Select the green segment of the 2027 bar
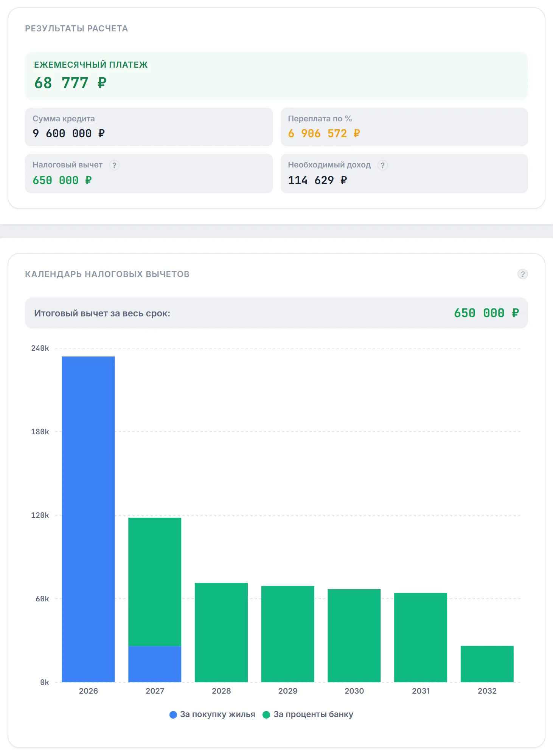 [x=155, y=582]
